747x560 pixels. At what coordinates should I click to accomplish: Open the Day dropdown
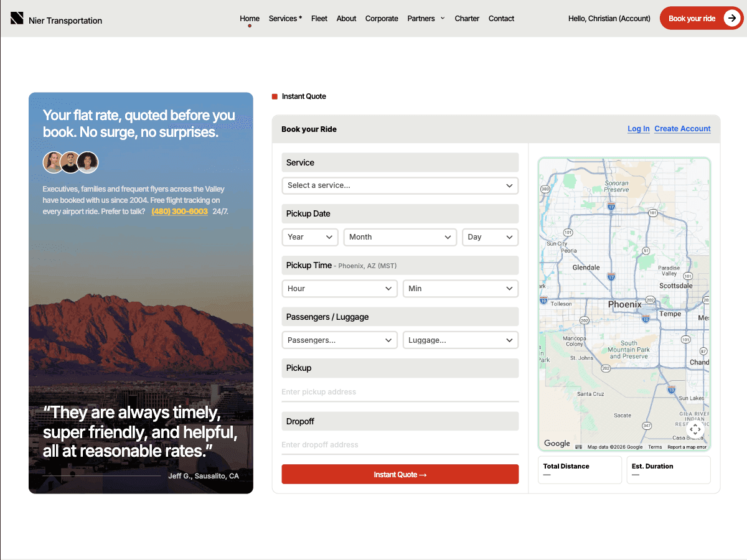pyautogui.click(x=490, y=237)
